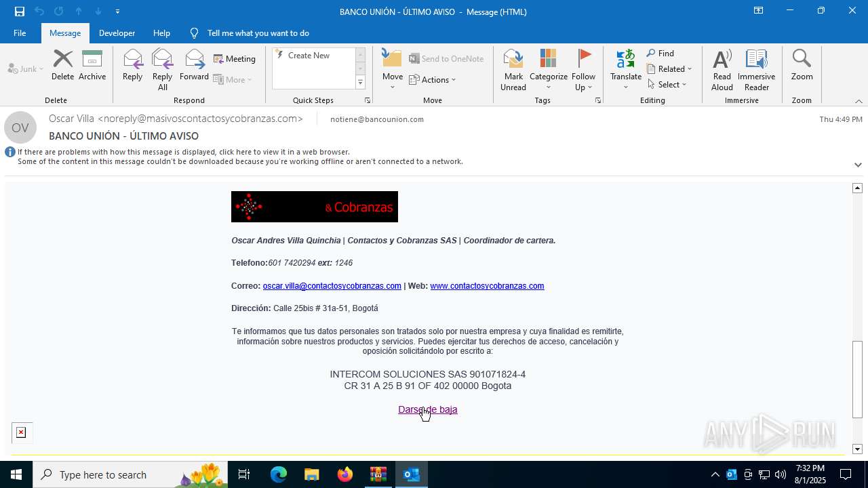Open the Junk dropdown
The width and height of the screenshot is (868, 488).
(25, 69)
